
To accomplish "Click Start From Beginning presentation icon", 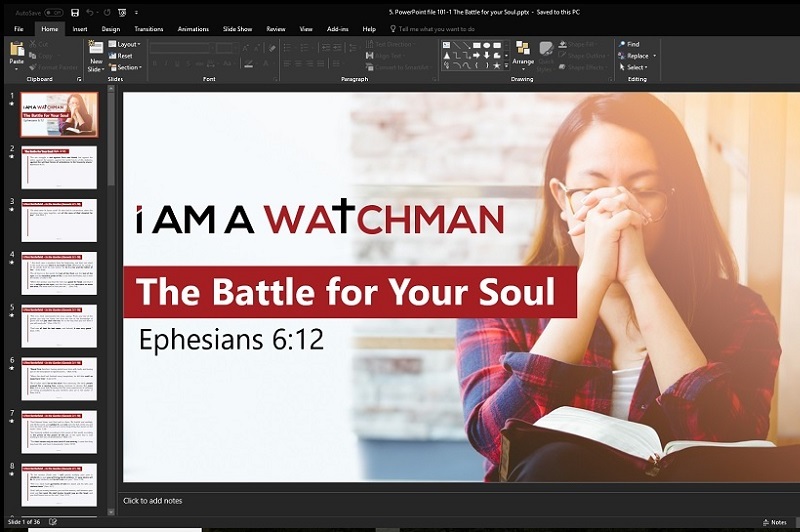I will tap(122, 12).
